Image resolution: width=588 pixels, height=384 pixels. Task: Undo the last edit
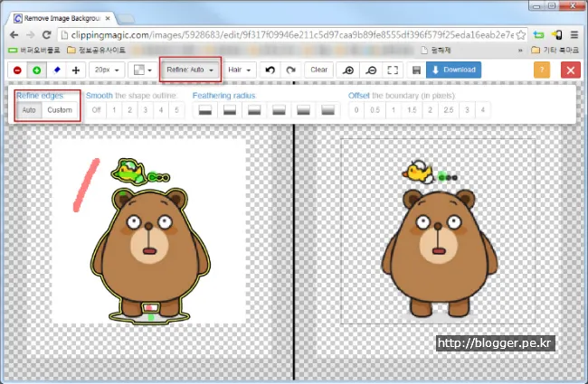coord(270,70)
